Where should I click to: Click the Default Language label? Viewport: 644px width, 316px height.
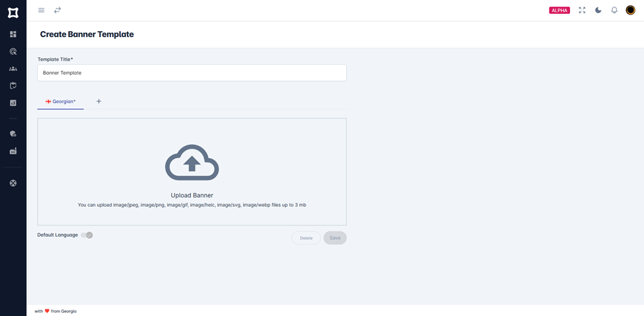click(x=57, y=235)
